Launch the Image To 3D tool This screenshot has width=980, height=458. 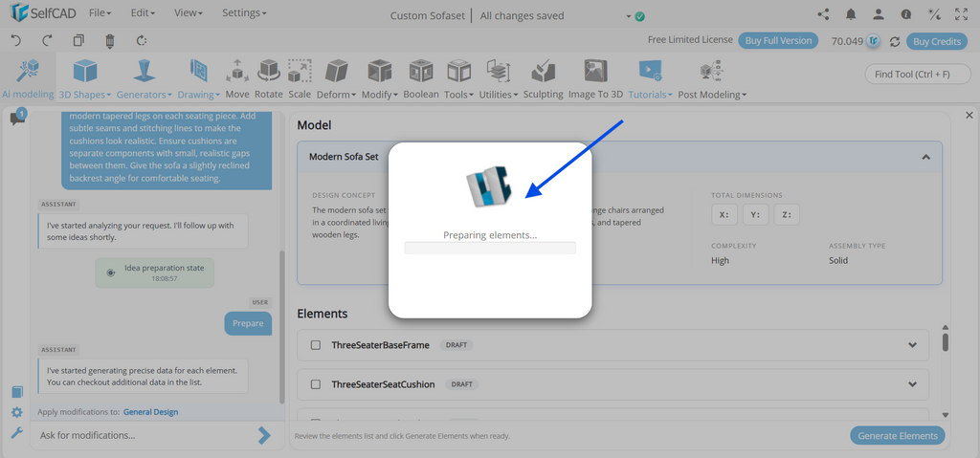(595, 78)
